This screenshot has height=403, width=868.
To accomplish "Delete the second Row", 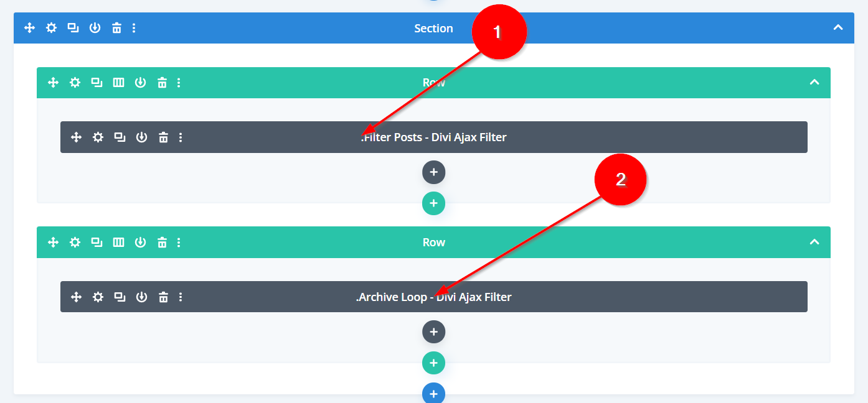I will click(x=162, y=243).
